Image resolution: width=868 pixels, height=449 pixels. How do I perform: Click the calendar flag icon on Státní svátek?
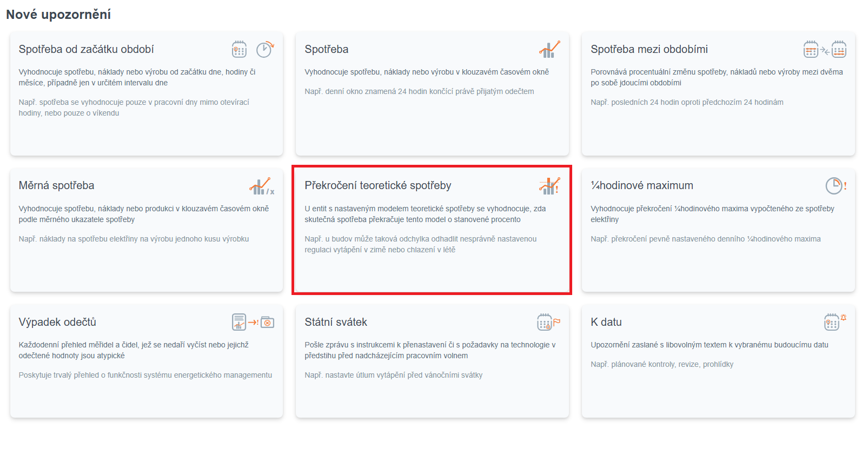pos(548,322)
